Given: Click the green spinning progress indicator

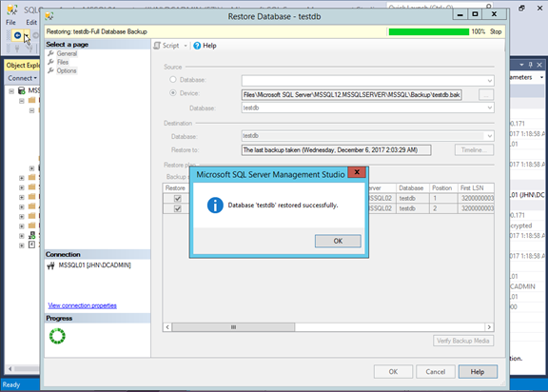Looking at the screenshot, I should point(57,336).
